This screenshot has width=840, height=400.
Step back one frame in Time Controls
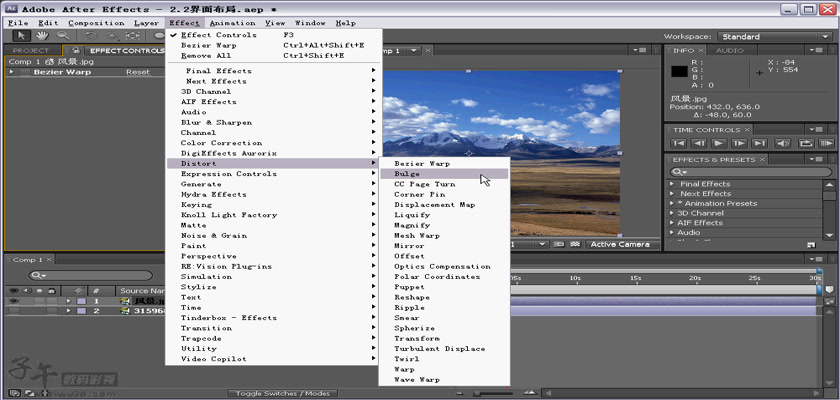pos(699,144)
